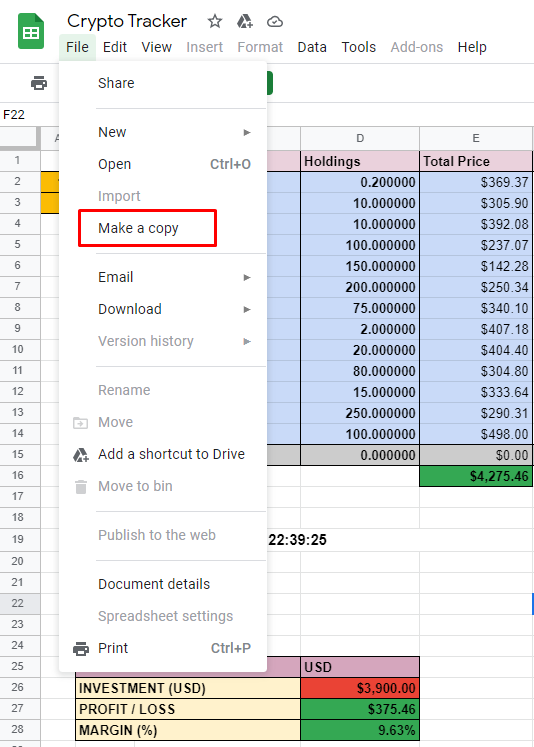534x747 pixels.
Task: Select the Import menu entry
Action: point(163,196)
